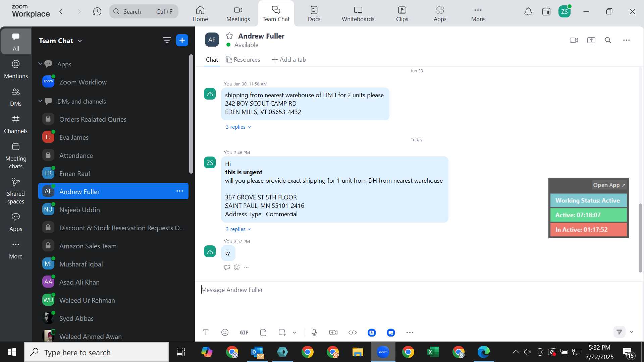Open the Orders Realated Quries channel
Image resolution: width=644 pixels, height=362 pixels.
point(113,119)
